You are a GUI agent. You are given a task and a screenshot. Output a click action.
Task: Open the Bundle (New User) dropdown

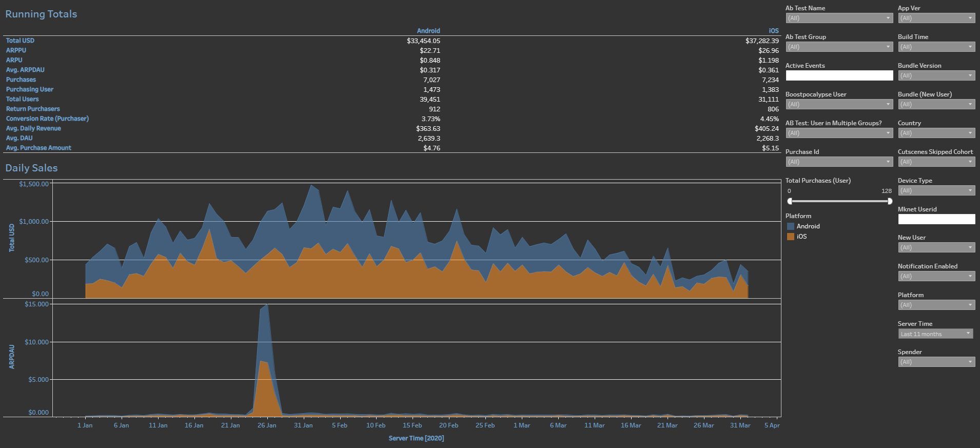pyautogui.click(x=936, y=104)
